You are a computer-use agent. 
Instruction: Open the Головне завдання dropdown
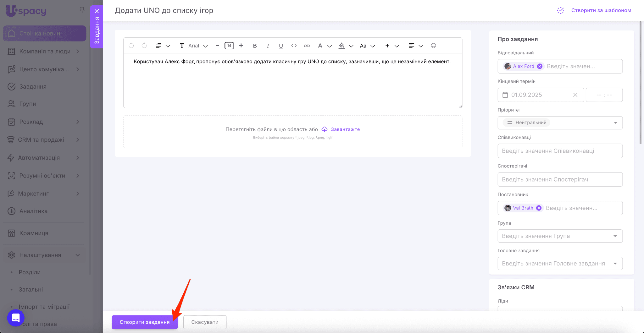[x=560, y=264]
